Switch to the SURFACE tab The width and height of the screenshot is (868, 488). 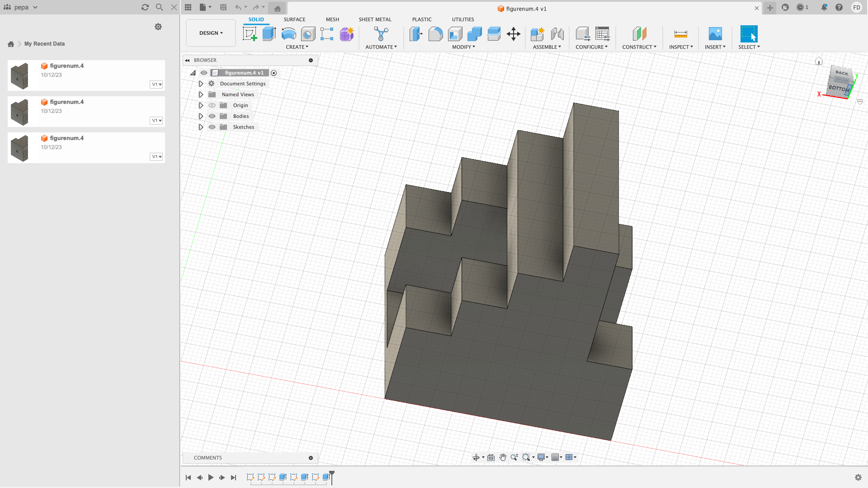[294, 19]
